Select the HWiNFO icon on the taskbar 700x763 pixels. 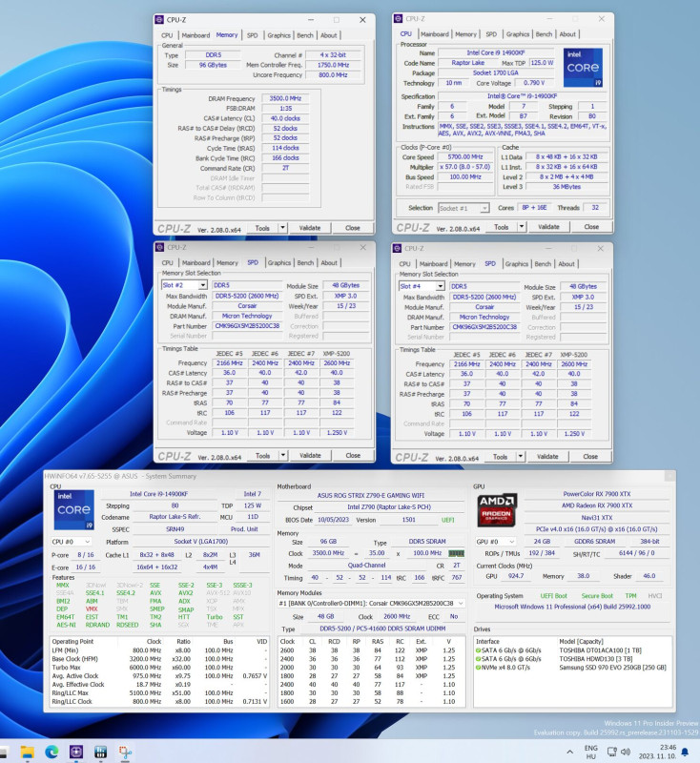100,753
